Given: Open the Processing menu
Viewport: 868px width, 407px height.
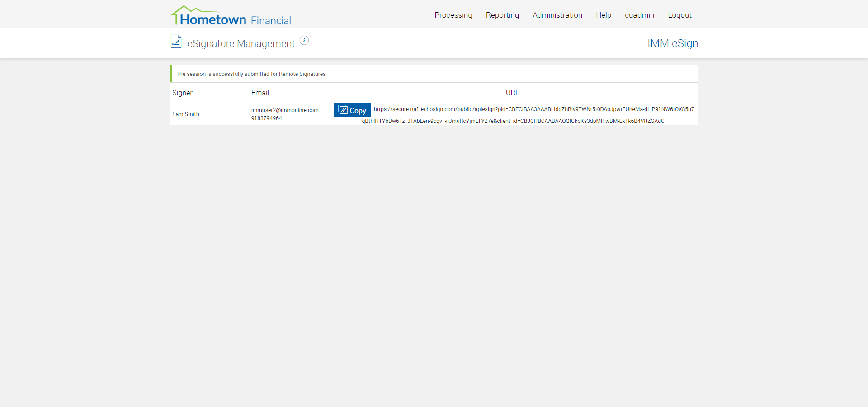Looking at the screenshot, I should click(x=453, y=15).
